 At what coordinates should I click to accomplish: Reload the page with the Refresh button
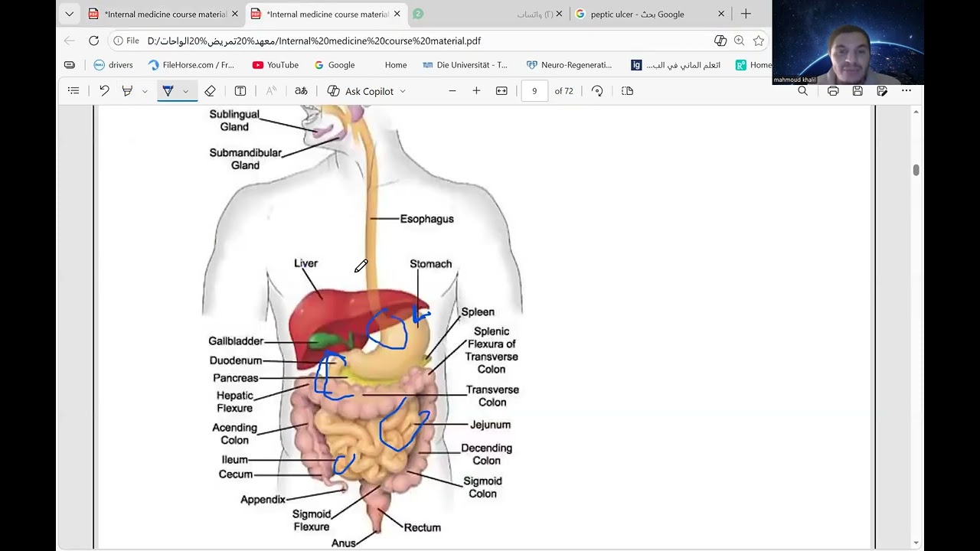[93, 41]
